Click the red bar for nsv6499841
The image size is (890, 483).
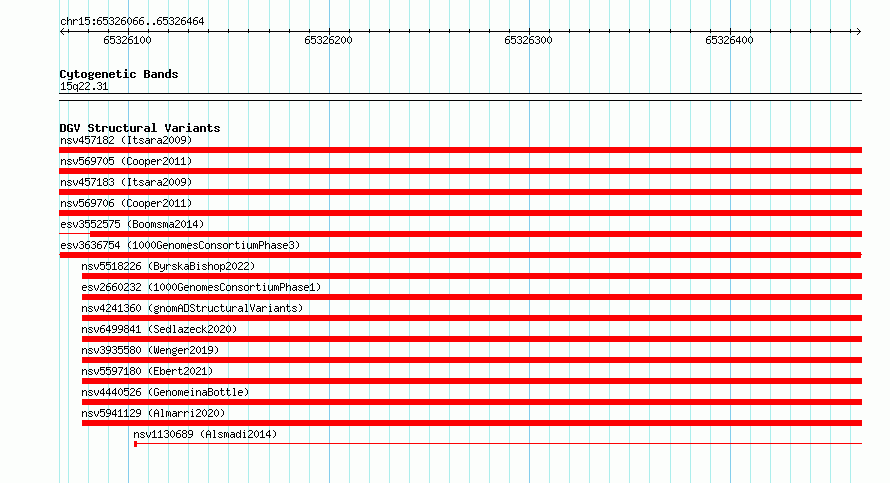pyautogui.click(x=472, y=339)
